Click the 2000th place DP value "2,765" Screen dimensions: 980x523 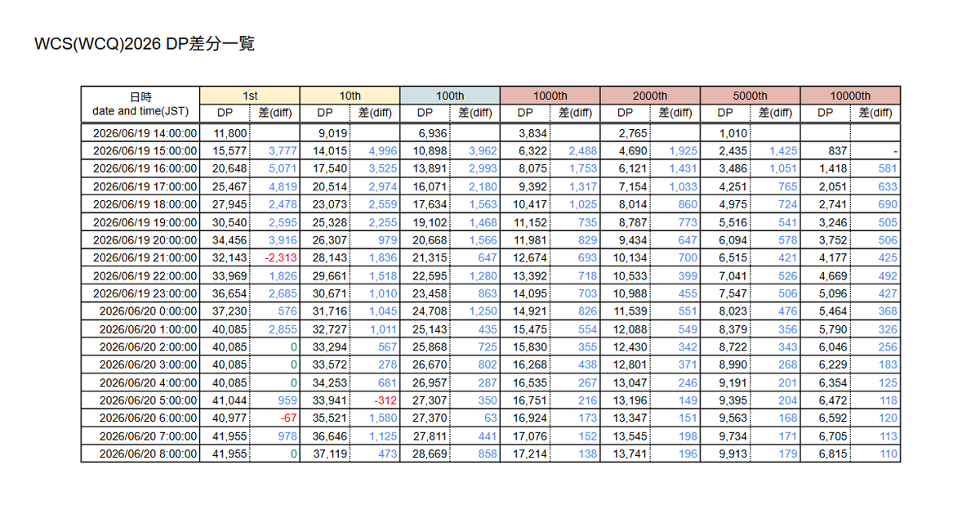[633, 132]
